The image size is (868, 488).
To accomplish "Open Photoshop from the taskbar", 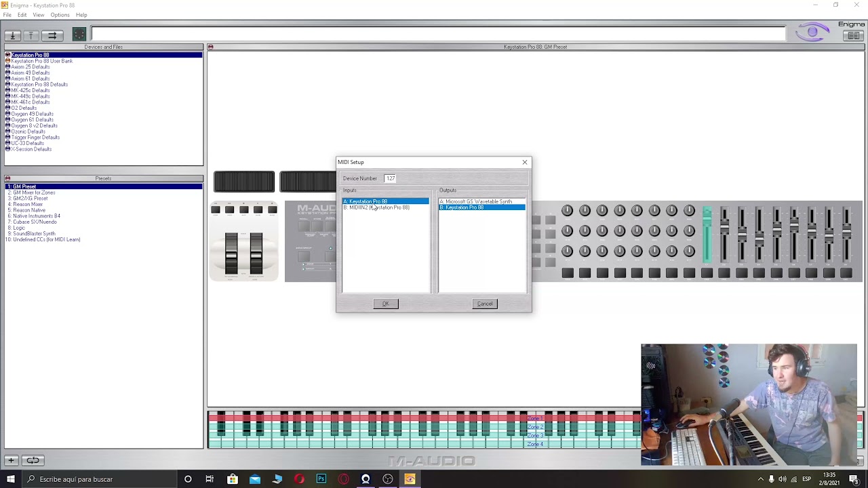I will [321, 479].
